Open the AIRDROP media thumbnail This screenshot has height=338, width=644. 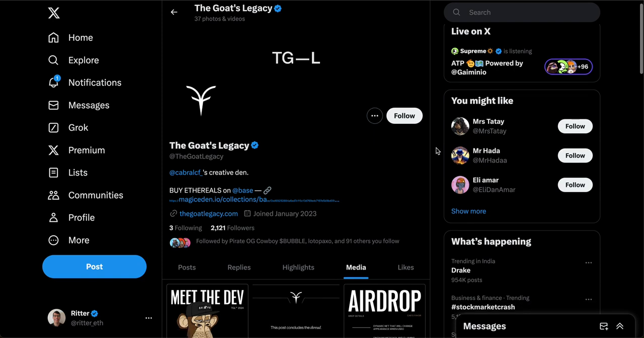point(384,311)
